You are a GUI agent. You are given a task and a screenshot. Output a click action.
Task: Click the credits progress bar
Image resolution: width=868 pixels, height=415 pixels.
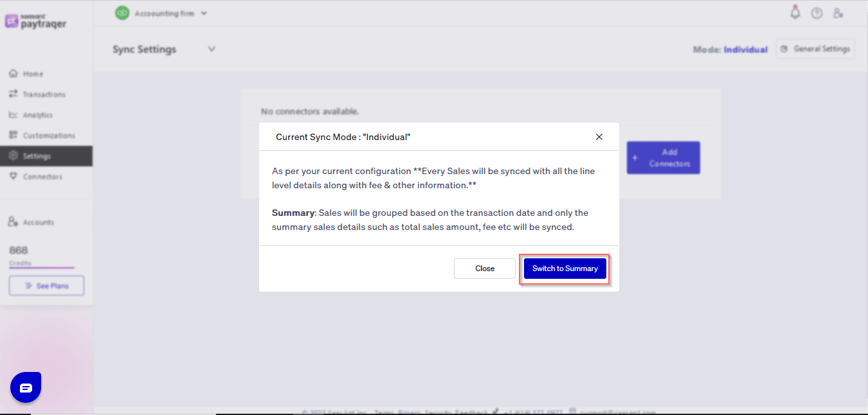tap(42, 268)
